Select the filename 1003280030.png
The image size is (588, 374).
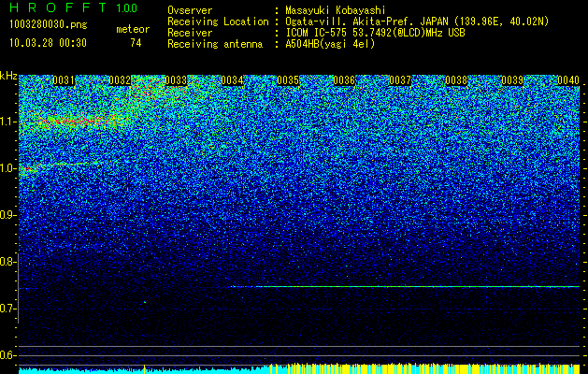pyautogui.click(x=48, y=24)
